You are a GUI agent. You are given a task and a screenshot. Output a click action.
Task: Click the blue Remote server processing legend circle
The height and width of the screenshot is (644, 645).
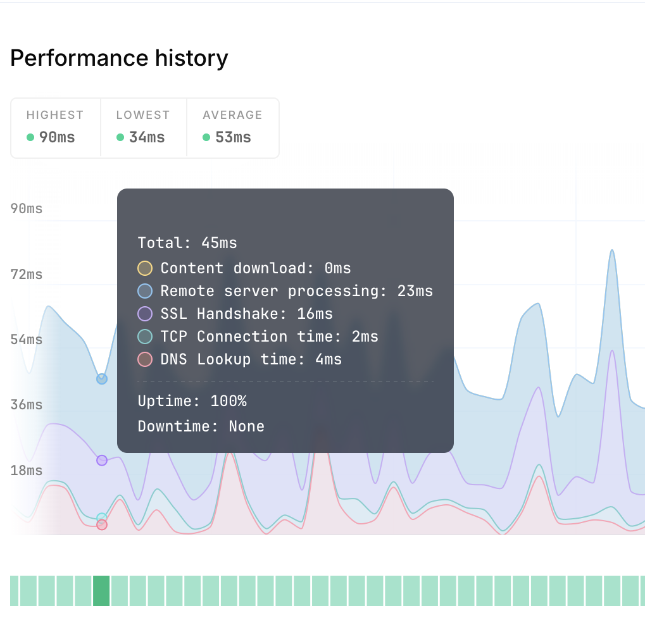[145, 291]
